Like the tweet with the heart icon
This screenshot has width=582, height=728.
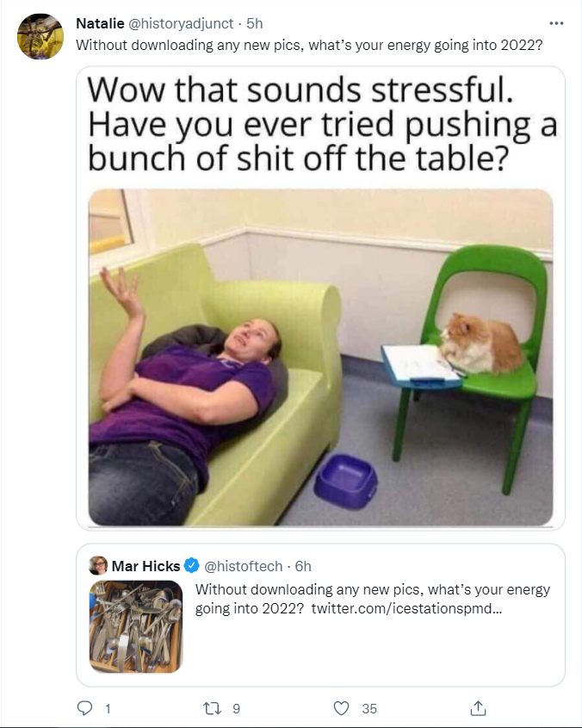(342, 708)
